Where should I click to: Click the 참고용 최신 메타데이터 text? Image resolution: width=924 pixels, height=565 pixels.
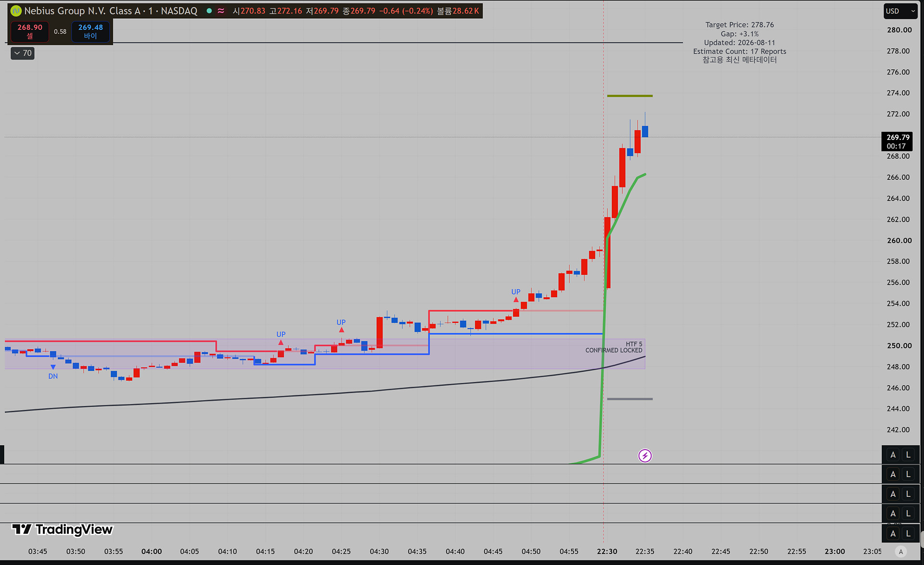(740, 60)
